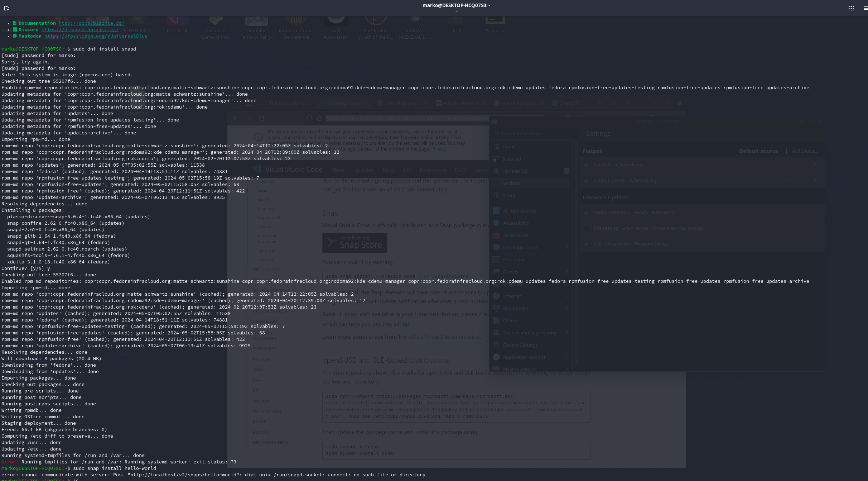
Task: Disable the lvfs Linux Vendor Firmware Service source
Action: point(586,244)
